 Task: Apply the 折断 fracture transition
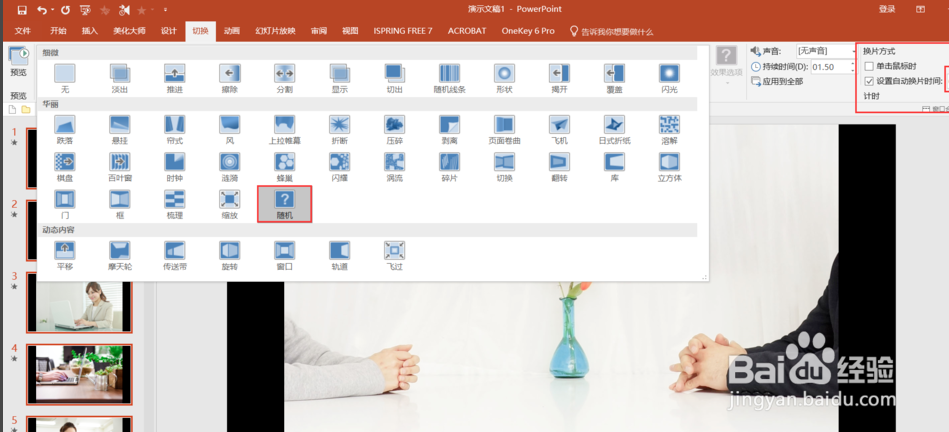(340, 129)
